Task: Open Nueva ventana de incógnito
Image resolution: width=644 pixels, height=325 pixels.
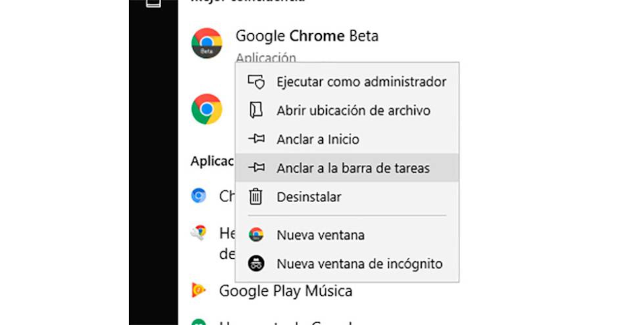Action: click(x=359, y=264)
